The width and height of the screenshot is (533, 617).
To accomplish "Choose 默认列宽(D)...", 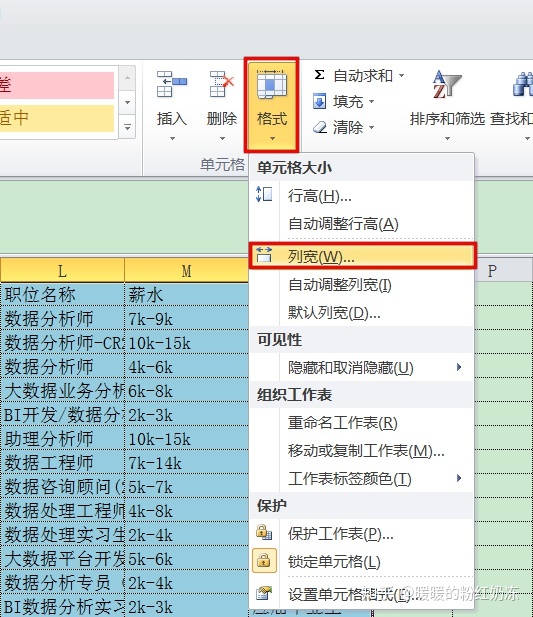I will click(361, 313).
